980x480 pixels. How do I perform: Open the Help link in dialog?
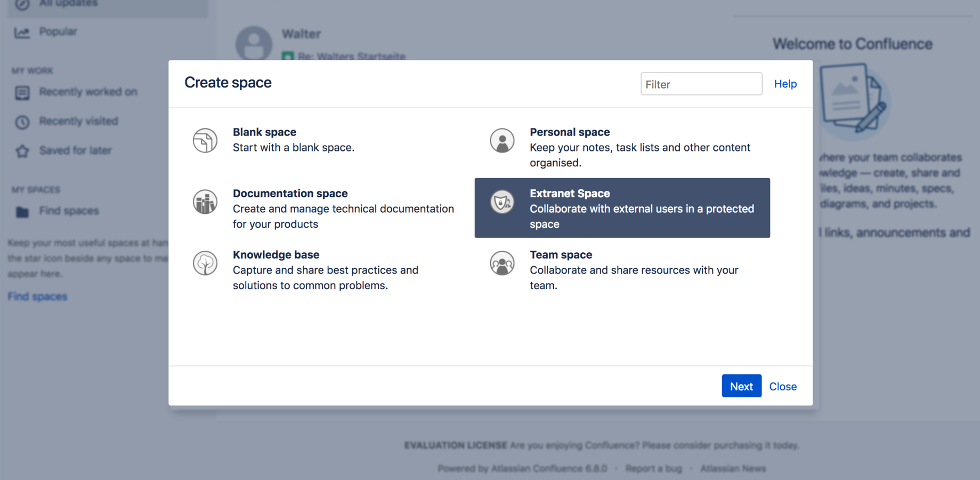click(x=785, y=84)
